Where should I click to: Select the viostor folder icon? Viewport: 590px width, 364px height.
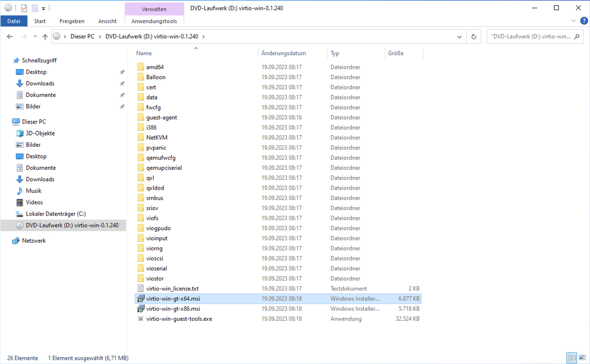[x=141, y=279]
